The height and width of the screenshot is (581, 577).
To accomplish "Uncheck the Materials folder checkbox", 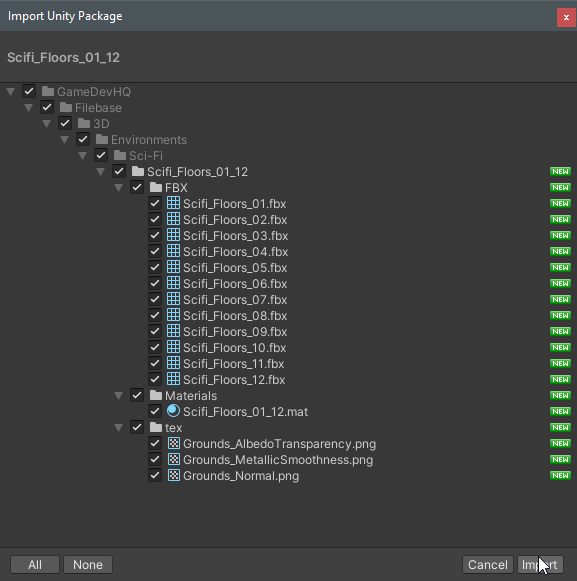I will [137, 395].
